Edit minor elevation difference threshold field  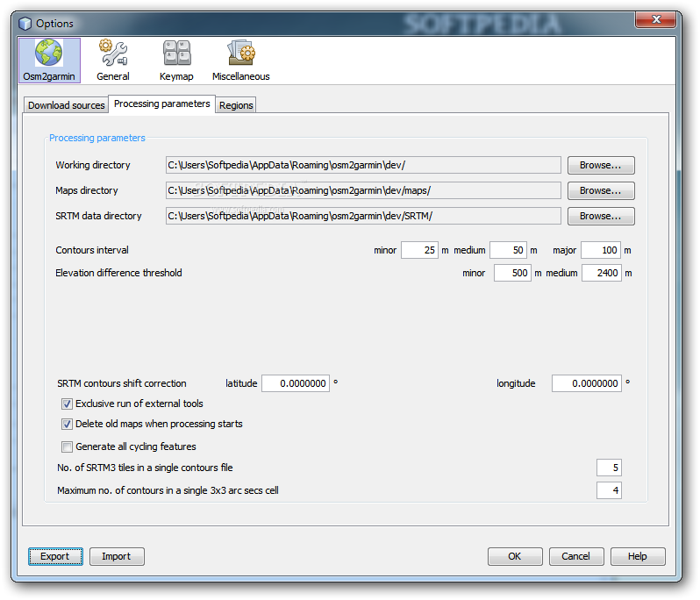512,273
